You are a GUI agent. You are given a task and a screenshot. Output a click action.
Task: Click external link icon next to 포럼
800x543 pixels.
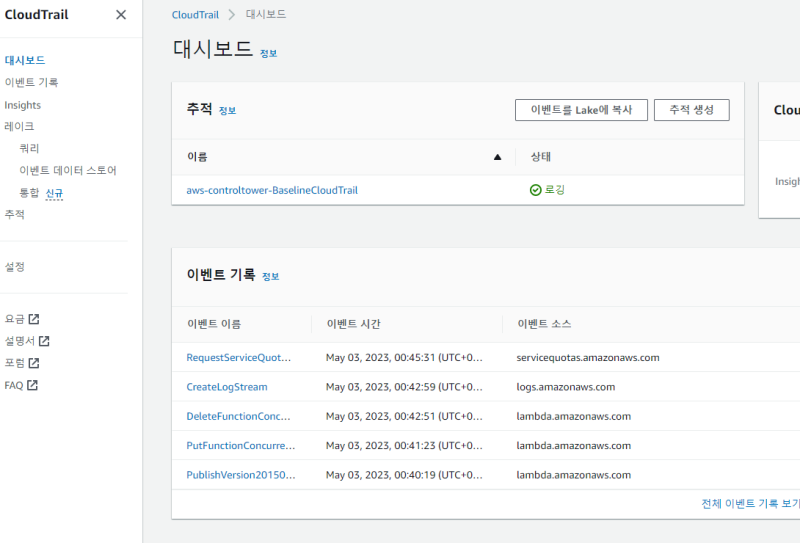(34, 363)
